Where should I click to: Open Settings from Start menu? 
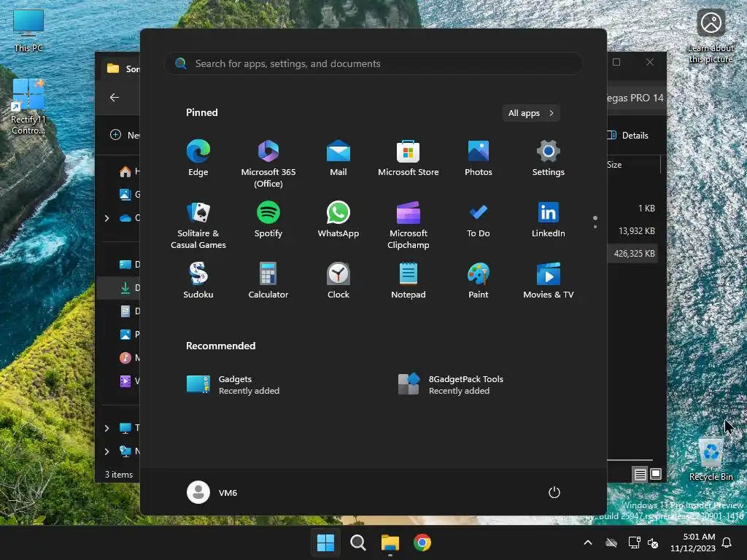(549, 158)
